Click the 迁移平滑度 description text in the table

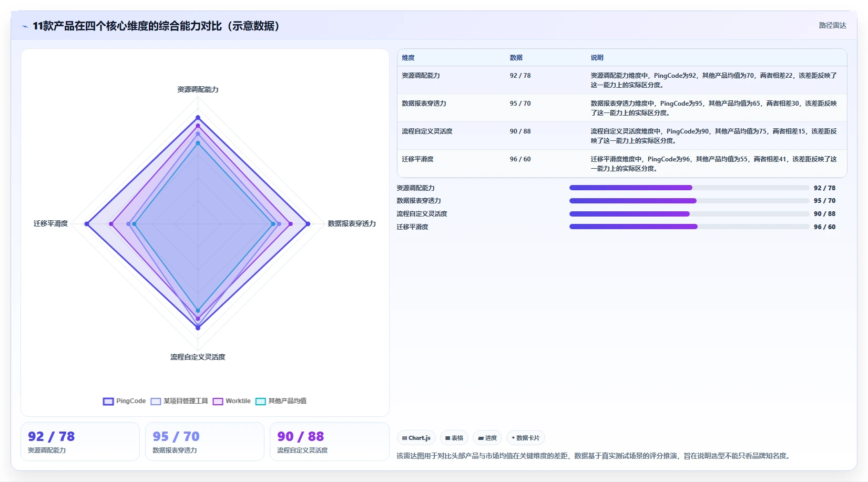(713, 164)
